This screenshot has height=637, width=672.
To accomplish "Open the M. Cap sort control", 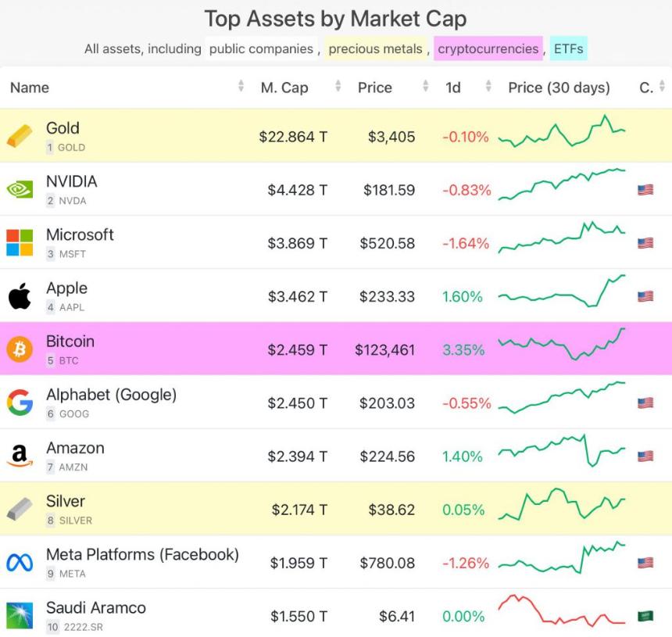I will point(337,88).
